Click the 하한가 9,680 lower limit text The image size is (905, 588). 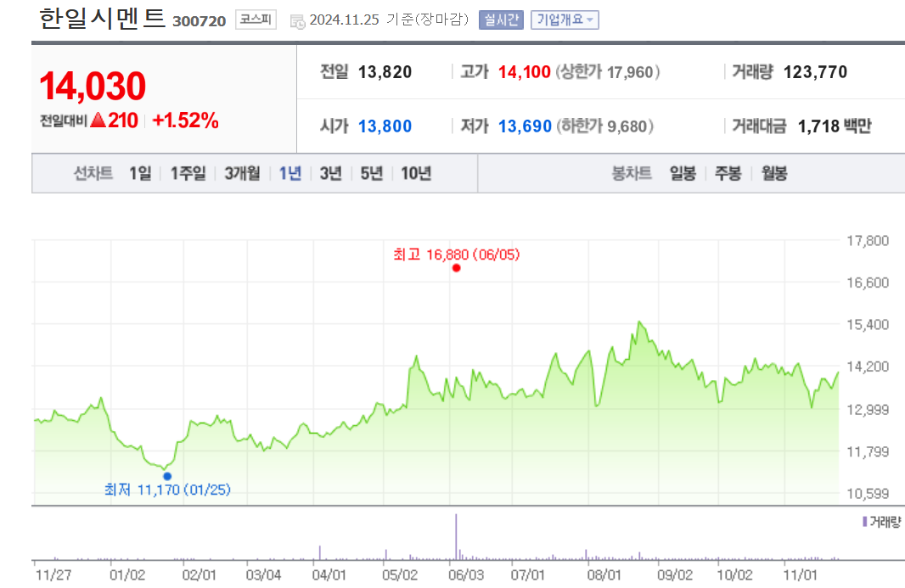click(604, 126)
